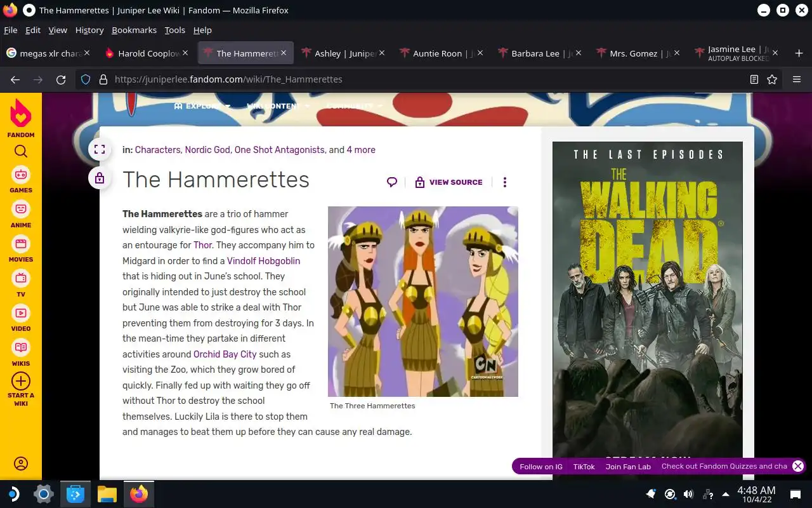
Task: Open the Games section in the sidebar
Action: [21, 180]
